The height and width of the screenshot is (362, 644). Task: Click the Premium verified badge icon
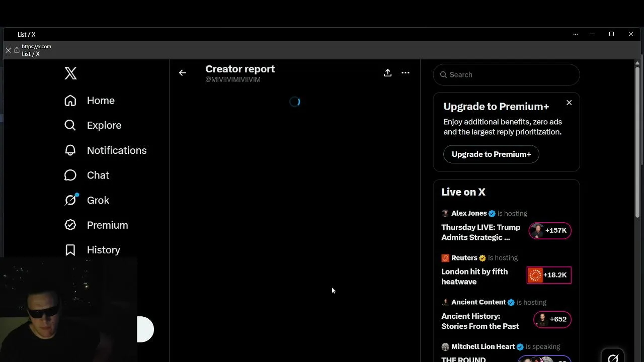tap(70, 225)
